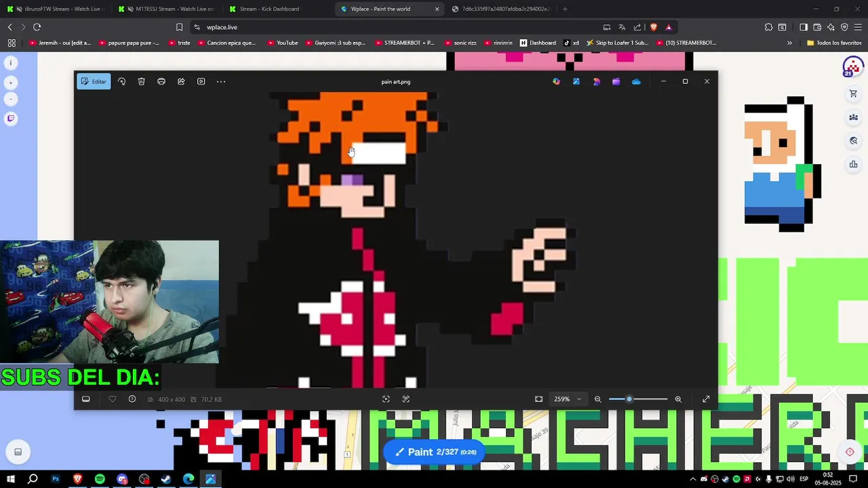The height and width of the screenshot is (488, 868).
Task: Click the wplace.live address bar
Action: 393,27
